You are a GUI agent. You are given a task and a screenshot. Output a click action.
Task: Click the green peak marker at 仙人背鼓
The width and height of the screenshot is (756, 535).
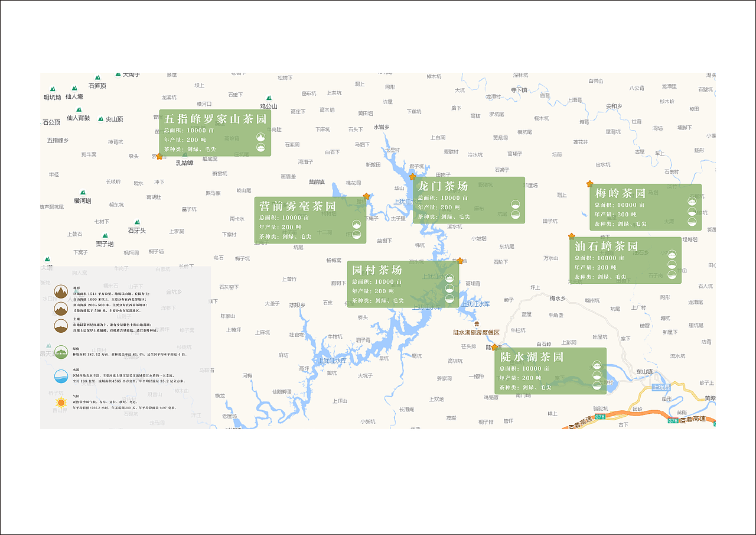pyautogui.click(x=78, y=109)
